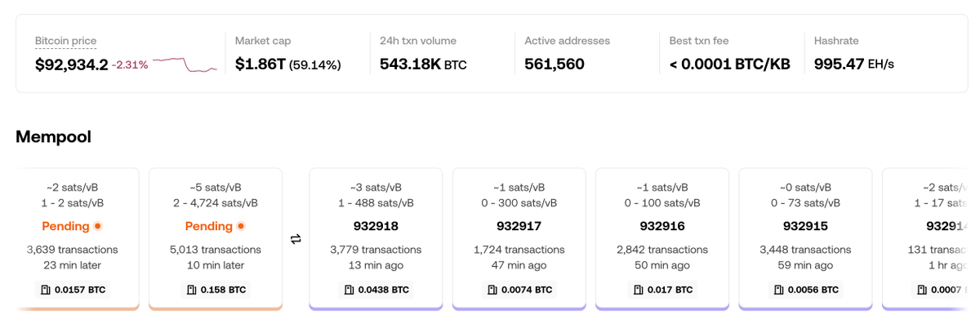Click the orange dot of the 10 min later block
The width and height of the screenshot is (980, 333).
click(x=241, y=226)
